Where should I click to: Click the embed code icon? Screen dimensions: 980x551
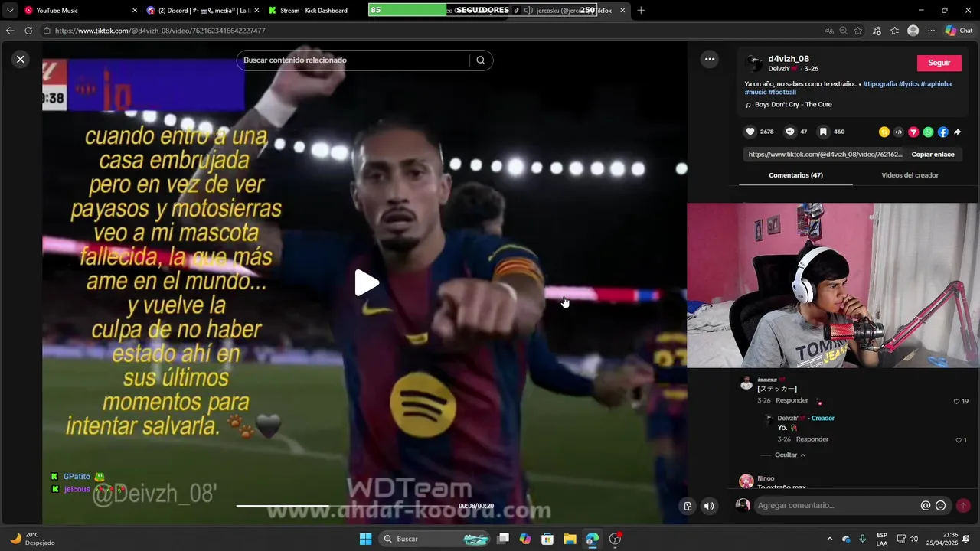899,132
